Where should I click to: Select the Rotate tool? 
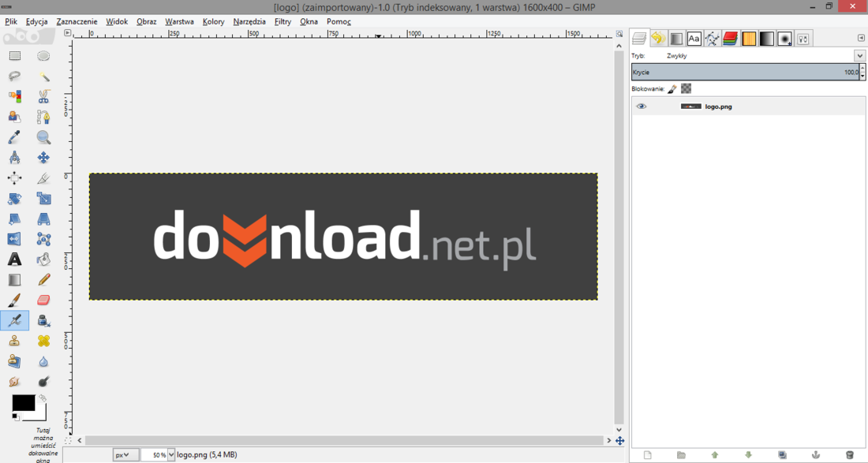pos(14,199)
